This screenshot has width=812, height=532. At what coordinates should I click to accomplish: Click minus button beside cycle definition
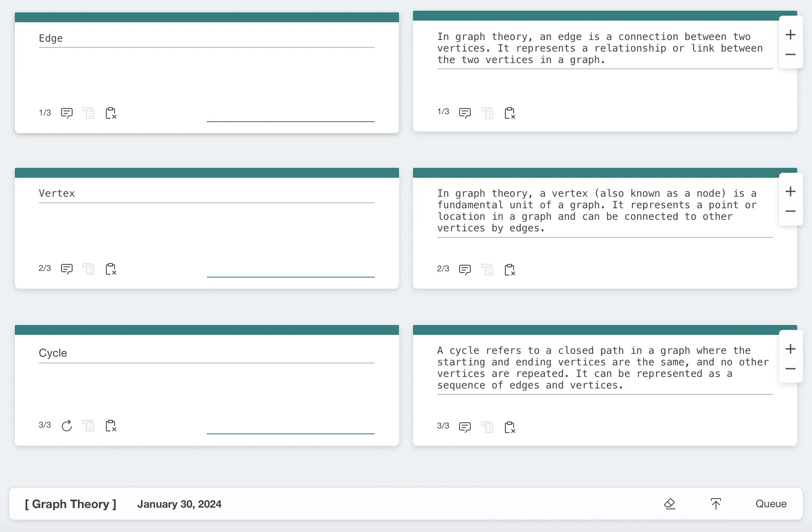coord(790,369)
